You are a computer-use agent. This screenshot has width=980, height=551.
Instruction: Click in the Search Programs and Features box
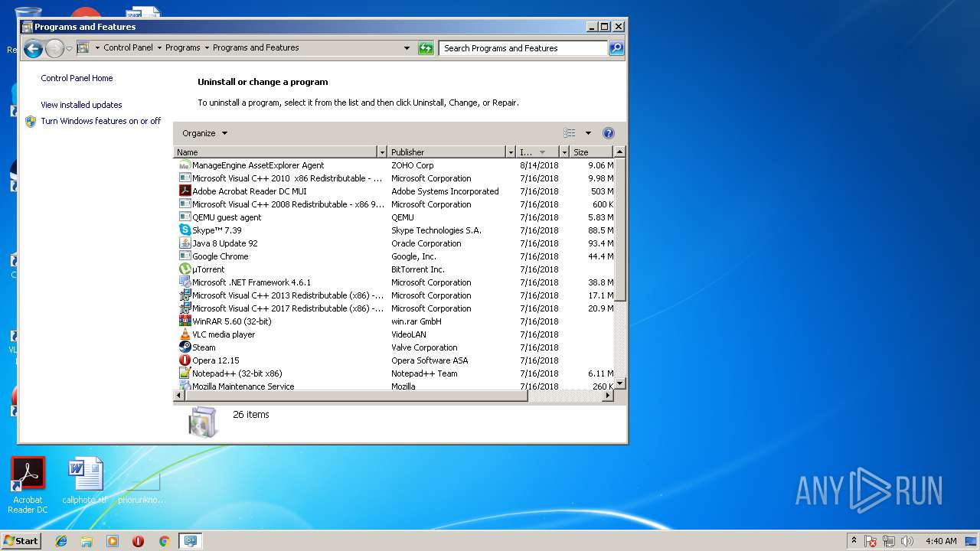click(x=524, y=48)
